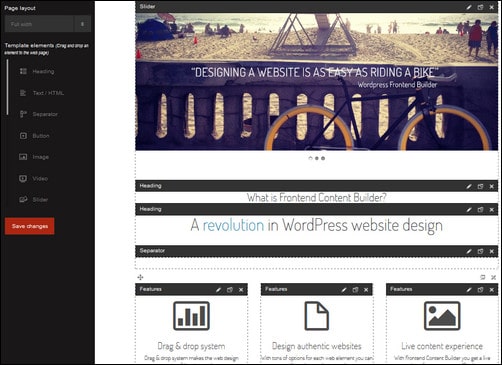Edit the 'Drag & drop system' Features block
502x365 pixels.
(x=218, y=290)
